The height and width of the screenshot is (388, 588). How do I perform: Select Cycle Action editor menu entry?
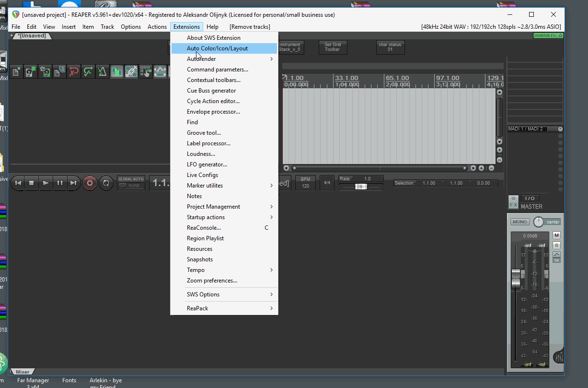[224, 101]
